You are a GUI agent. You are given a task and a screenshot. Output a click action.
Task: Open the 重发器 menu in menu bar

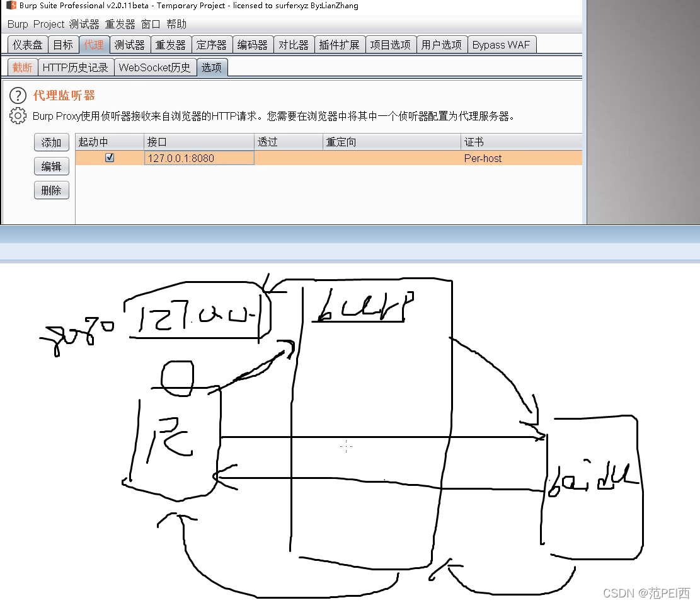120,24
